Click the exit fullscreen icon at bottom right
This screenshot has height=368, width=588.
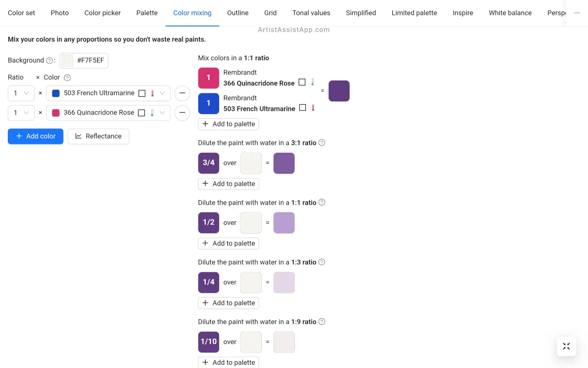pos(566,346)
